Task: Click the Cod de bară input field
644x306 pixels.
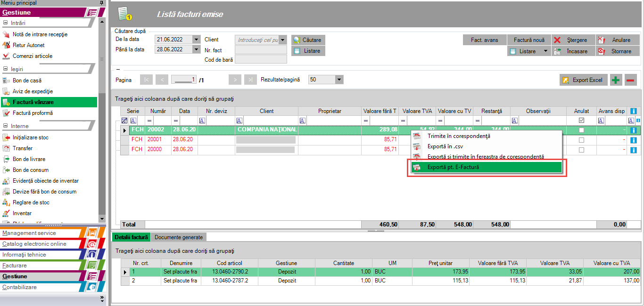Action: 261,59
